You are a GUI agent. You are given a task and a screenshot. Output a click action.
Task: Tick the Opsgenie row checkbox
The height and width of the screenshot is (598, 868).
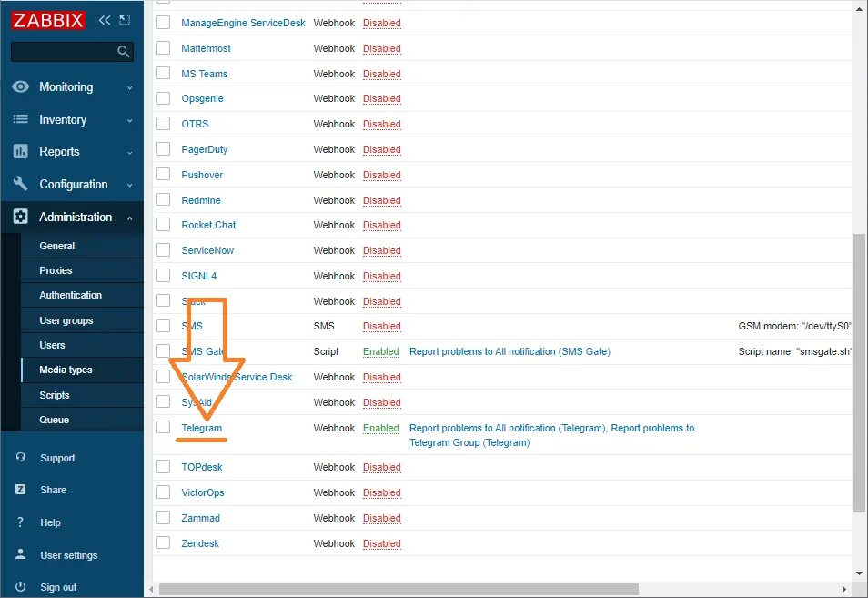163,98
